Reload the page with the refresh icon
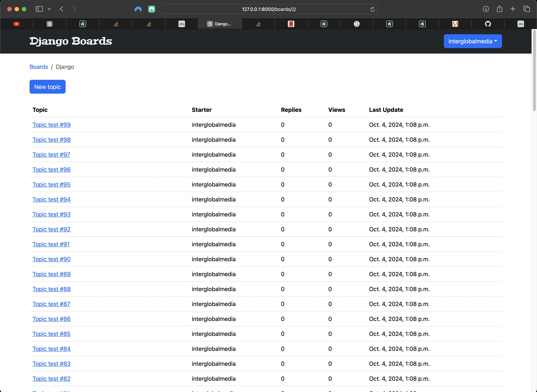Image resolution: width=537 pixels, height=392 pixels. point(372,9)
